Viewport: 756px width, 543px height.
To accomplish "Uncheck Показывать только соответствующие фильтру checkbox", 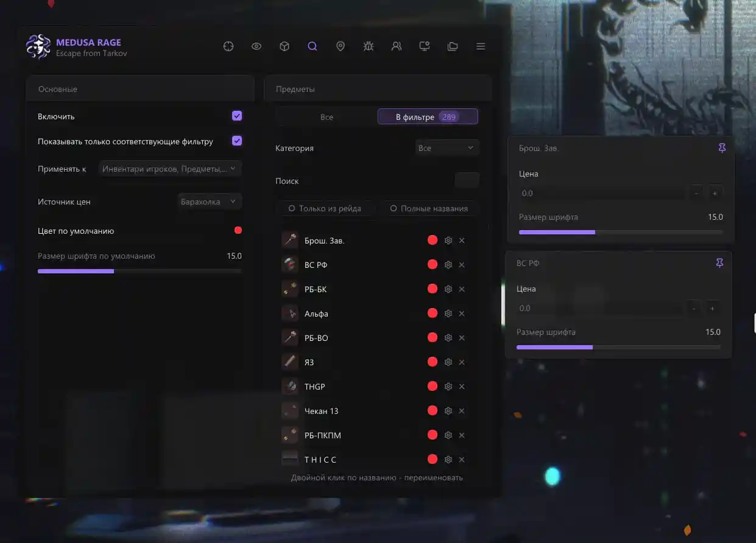I will [x=237, y=141].
